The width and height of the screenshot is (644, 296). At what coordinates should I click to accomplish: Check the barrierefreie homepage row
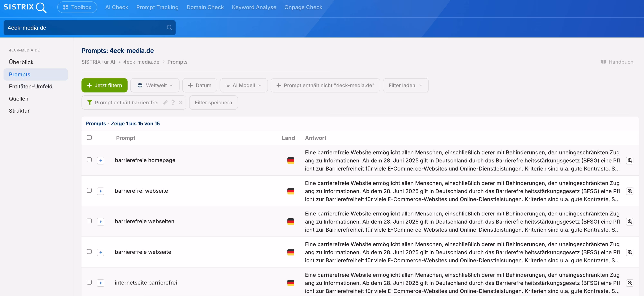[89, 160]
